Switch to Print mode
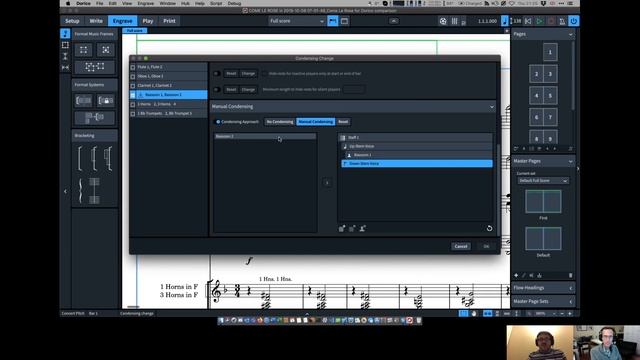 (169, 21)
